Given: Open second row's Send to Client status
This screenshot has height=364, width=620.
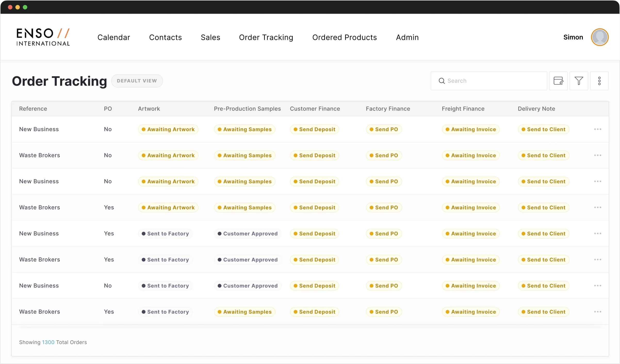Looking at the screenshot, I should point(543,155).
